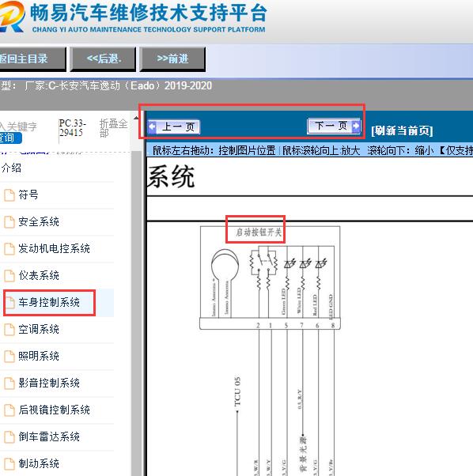Click the document icon beside 仪表系统
Viewport: 473px width, 476px height.
9,276
